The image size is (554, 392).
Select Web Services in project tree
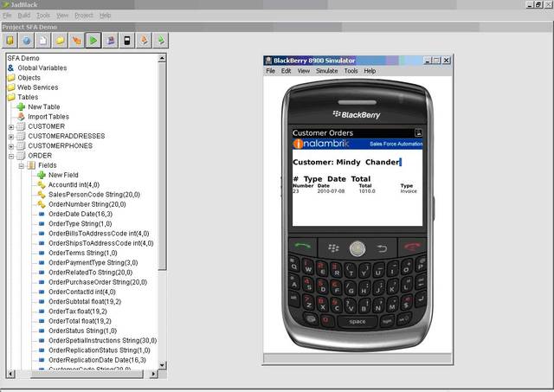point(38,87)
